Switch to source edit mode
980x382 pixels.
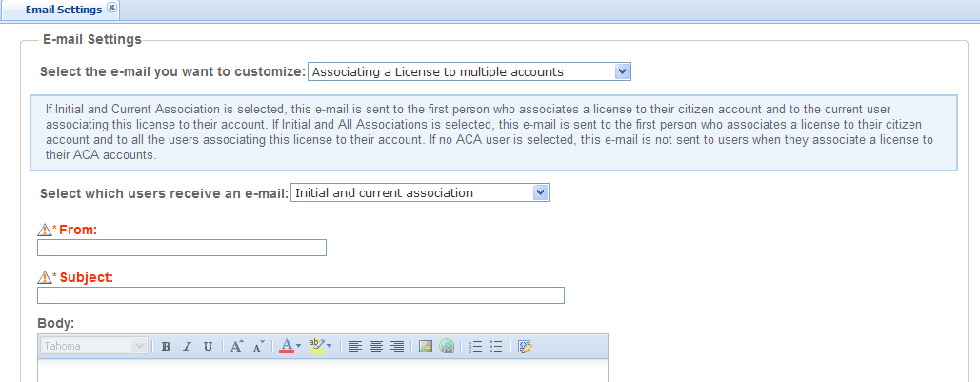point(525,347)
